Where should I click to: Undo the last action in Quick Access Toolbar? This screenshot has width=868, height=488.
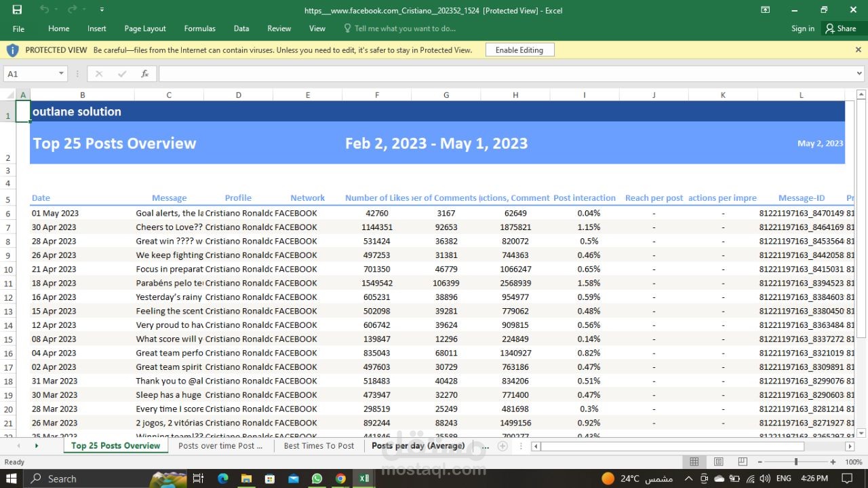click(x=44, y=10)
